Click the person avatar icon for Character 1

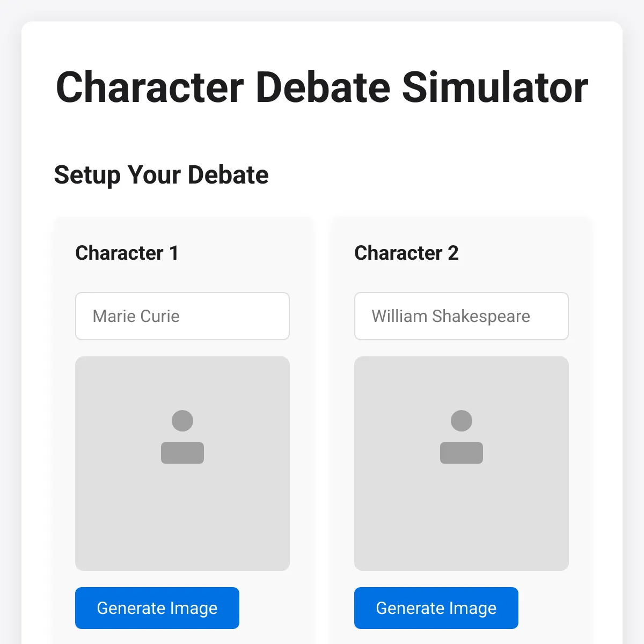coord(182,437)
